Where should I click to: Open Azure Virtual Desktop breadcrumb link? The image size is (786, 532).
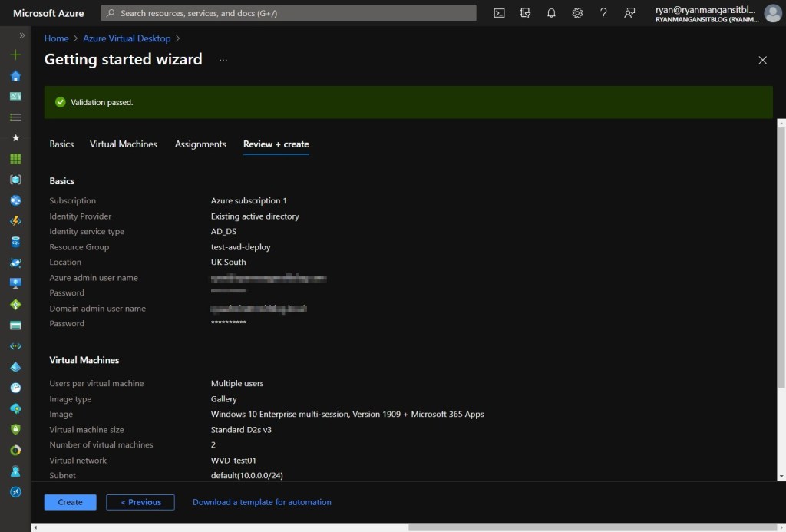127,38
